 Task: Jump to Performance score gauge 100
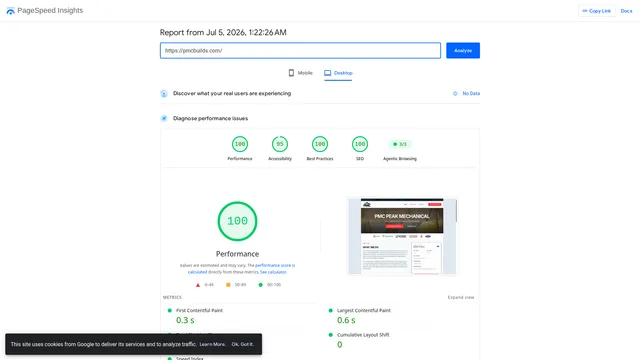[240, 144]
